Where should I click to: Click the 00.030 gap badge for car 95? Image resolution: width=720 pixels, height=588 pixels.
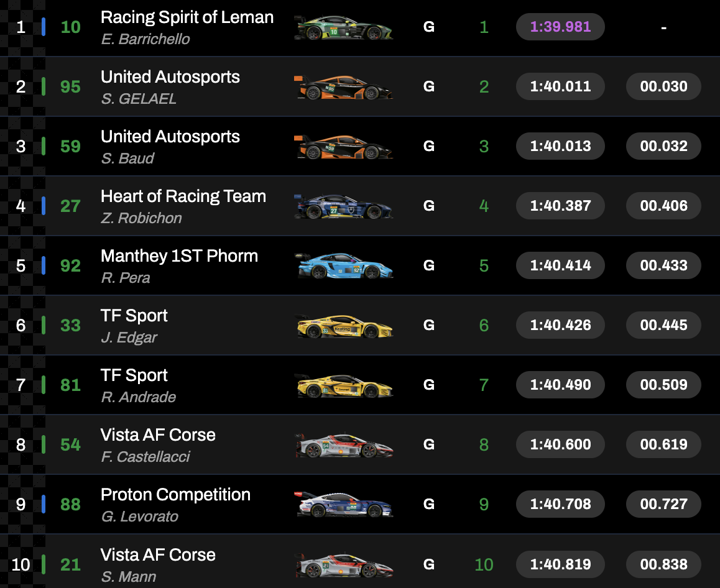[663, 86]
